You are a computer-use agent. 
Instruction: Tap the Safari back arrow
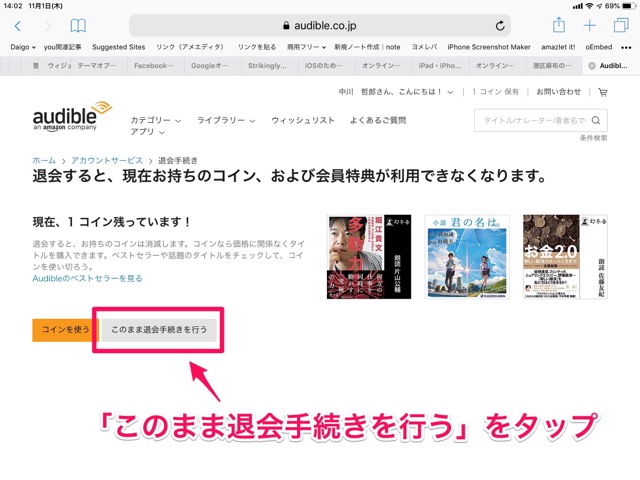(17, 26)
